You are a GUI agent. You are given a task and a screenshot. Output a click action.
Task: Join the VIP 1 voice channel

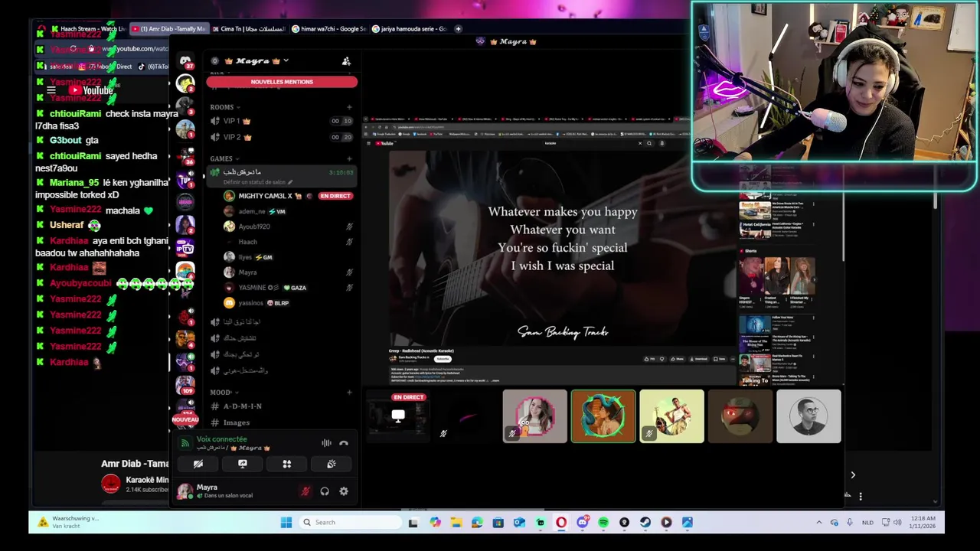coord(281,121)
